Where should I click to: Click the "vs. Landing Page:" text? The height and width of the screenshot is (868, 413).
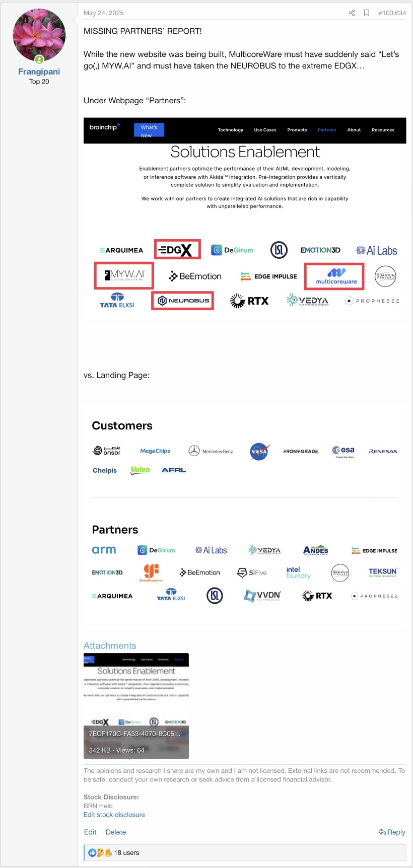tap(116, 375)
